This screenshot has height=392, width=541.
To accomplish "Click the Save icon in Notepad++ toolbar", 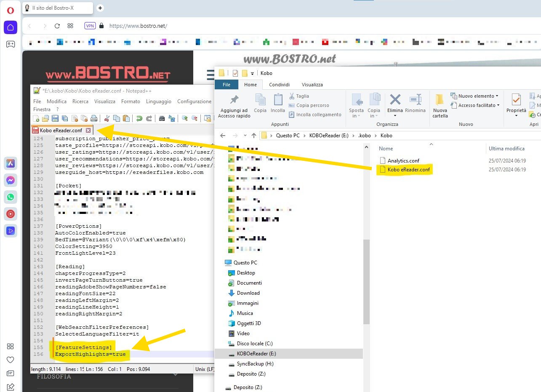I will click(55, 118).
